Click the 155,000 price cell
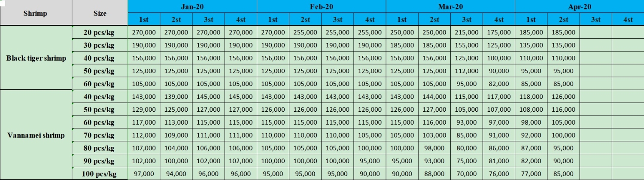The height and width of the screenshot is (180, 644). pyautogui.click(x=467, y=46)
